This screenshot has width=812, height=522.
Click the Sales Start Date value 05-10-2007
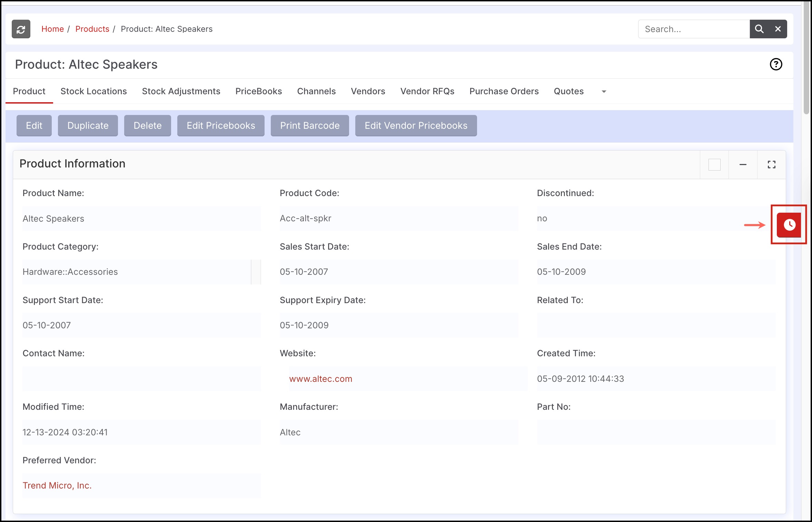point(304,272)
